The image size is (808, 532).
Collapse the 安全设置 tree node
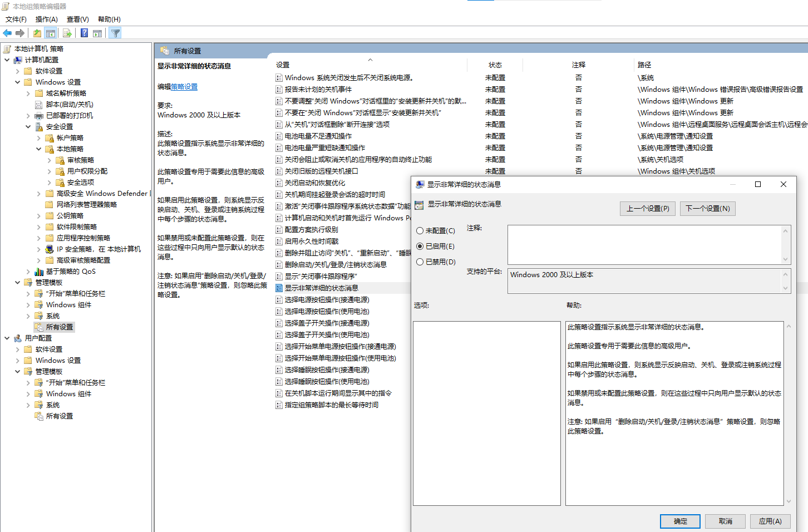tap(28, 127)
